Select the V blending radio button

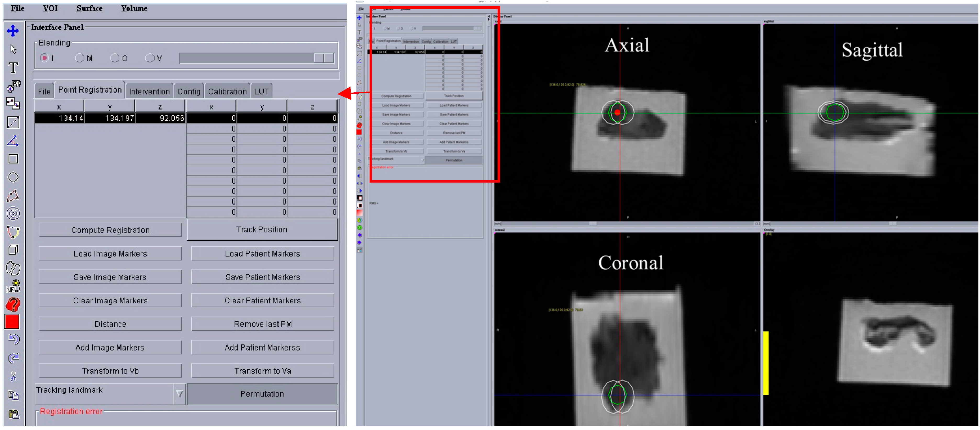[150, 58]
